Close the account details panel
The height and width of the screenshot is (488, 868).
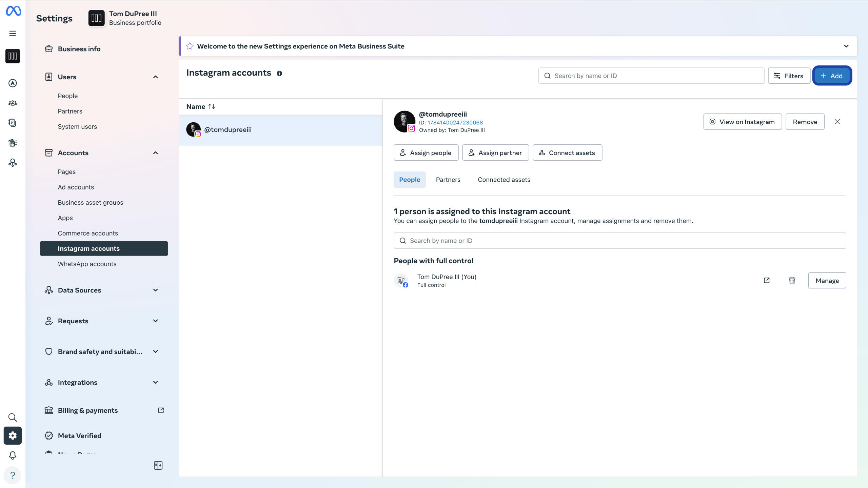click(x=837, y=122)
